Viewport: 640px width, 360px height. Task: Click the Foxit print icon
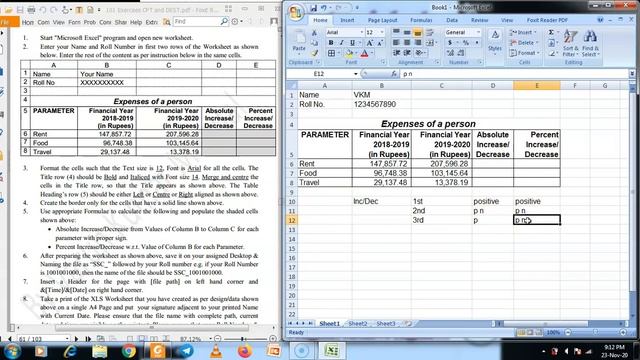31,9
